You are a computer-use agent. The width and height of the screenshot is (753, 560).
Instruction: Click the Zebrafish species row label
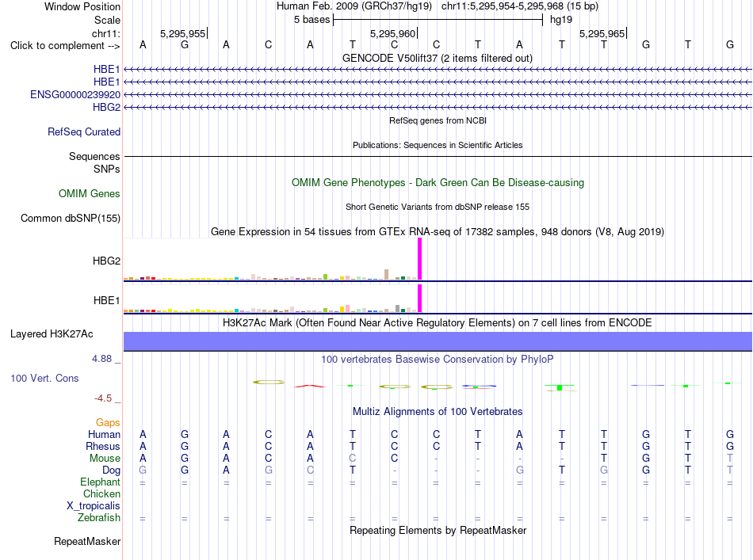(x=99, y=518)
